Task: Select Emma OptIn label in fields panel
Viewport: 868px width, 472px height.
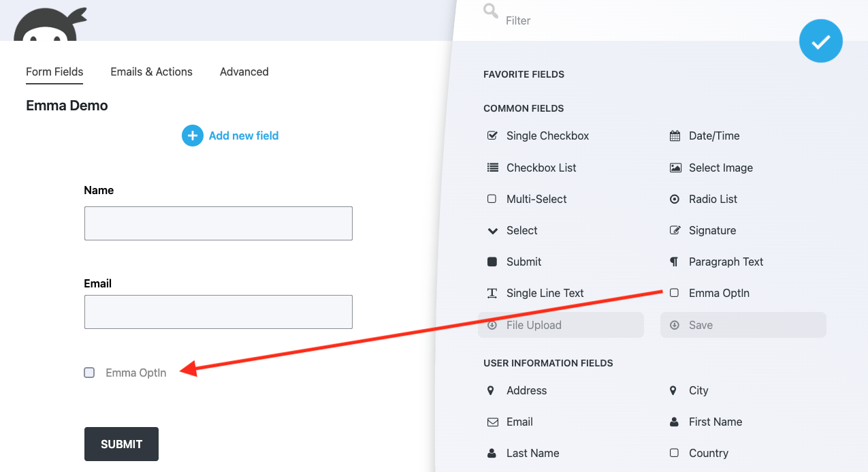Action: [x=719, y=293]
